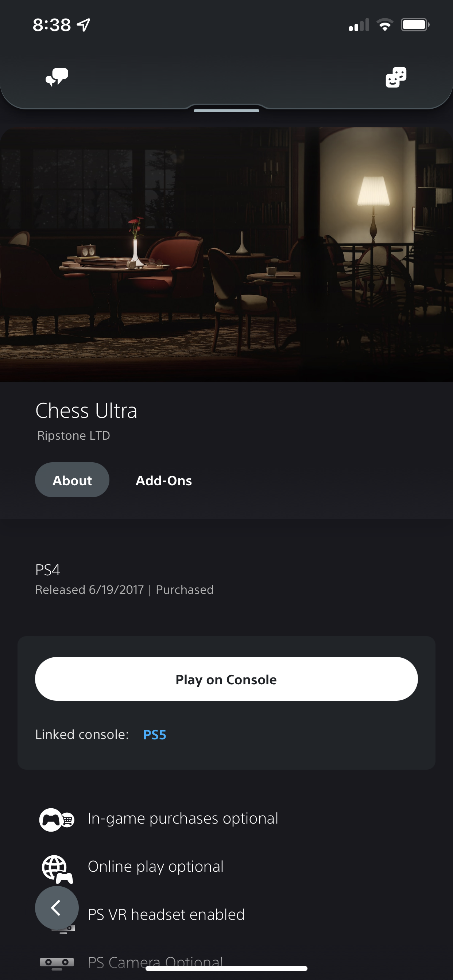Tap the battery indicator icon

tap(415, 25)
